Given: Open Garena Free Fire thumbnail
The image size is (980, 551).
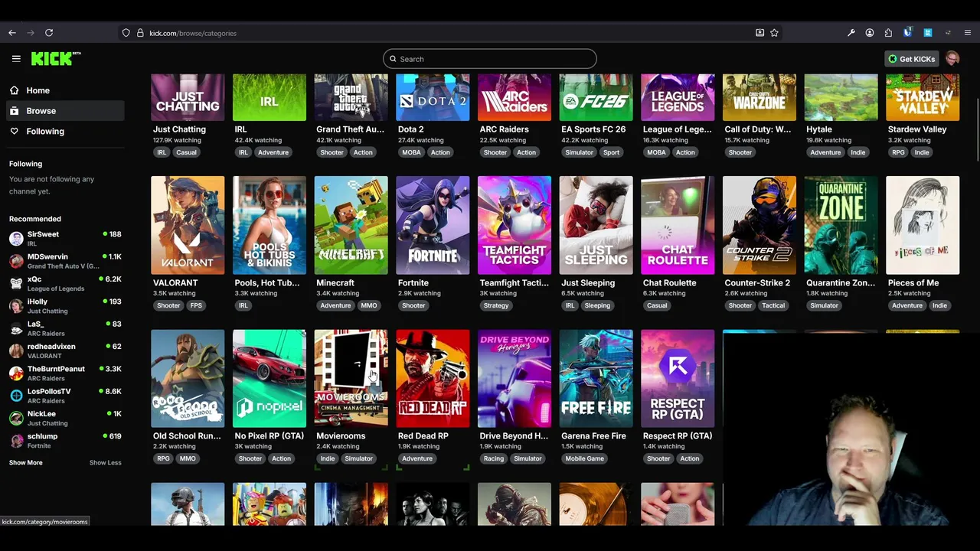Looking at the screenshot, I should click(x=596, y=378).
